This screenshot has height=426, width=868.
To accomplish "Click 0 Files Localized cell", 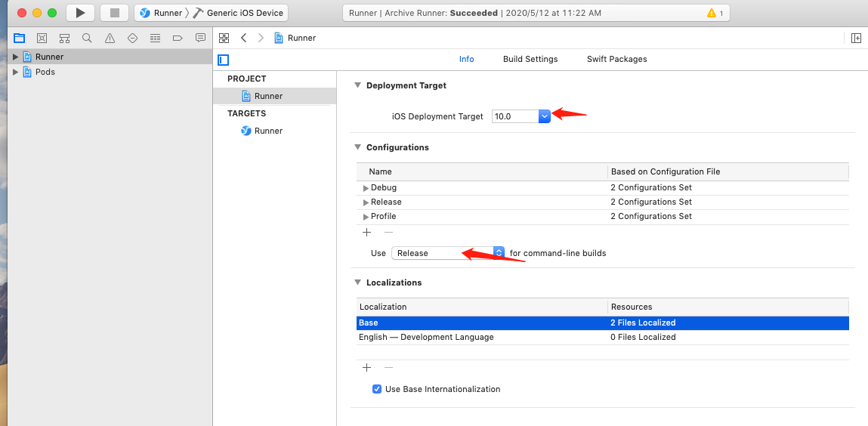I will click(643, 337).
